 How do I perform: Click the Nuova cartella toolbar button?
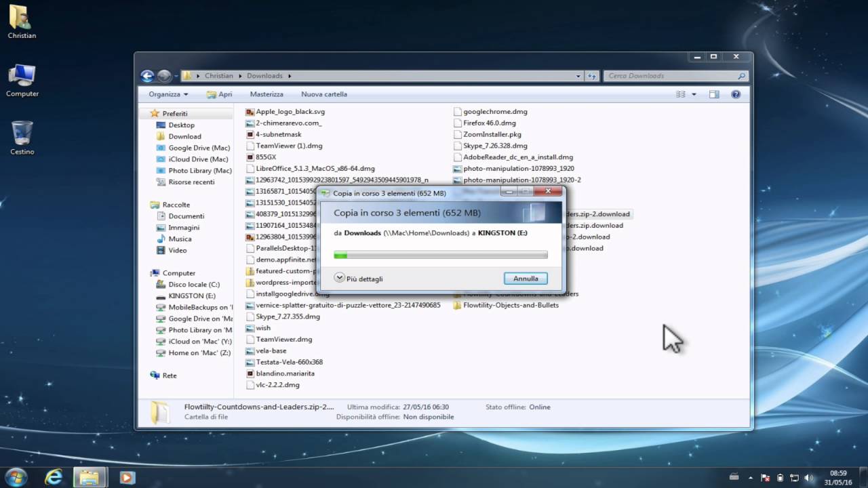324,94
